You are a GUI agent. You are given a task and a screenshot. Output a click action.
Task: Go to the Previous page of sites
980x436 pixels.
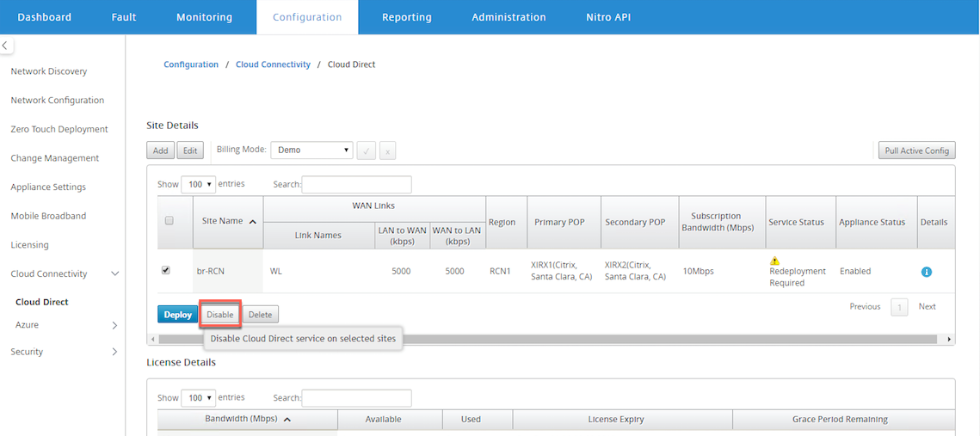pyautogui.click(x=865, y=307)
